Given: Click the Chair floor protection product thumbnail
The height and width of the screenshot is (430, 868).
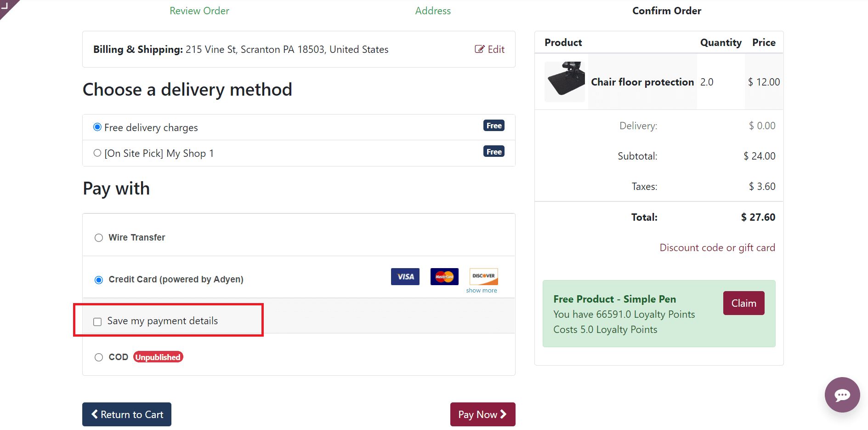Looking at the screenshot, I should tap(565, 82).
